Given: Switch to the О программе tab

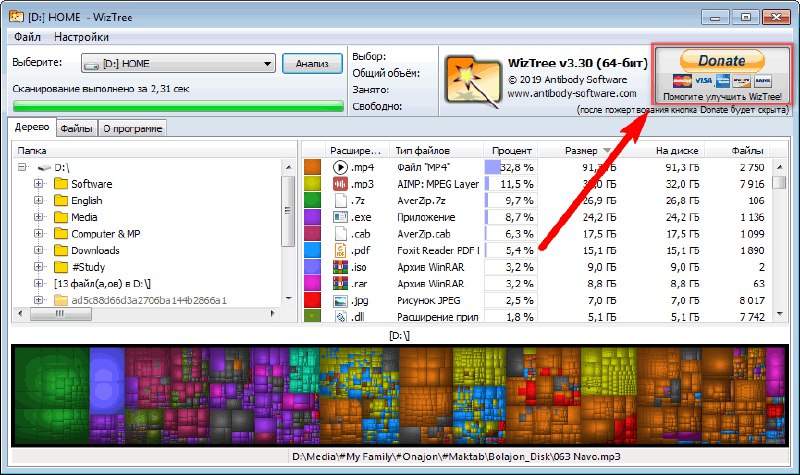Looking at the screenshot, I should tap(133, 129).
